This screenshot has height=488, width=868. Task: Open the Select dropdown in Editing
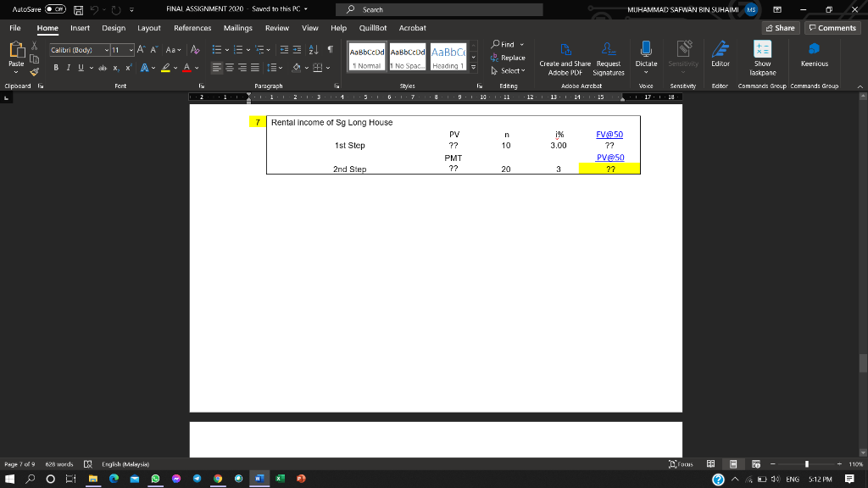(509, 71)
